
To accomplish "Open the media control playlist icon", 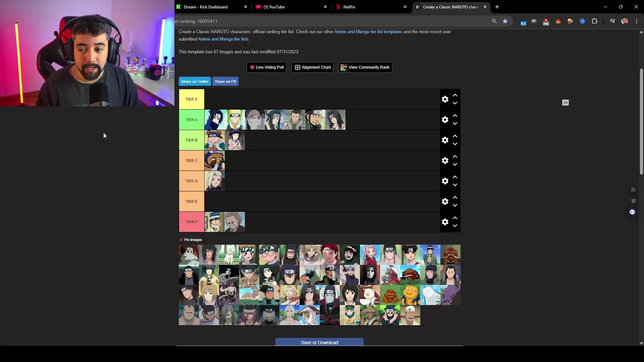I will [612, 21].
